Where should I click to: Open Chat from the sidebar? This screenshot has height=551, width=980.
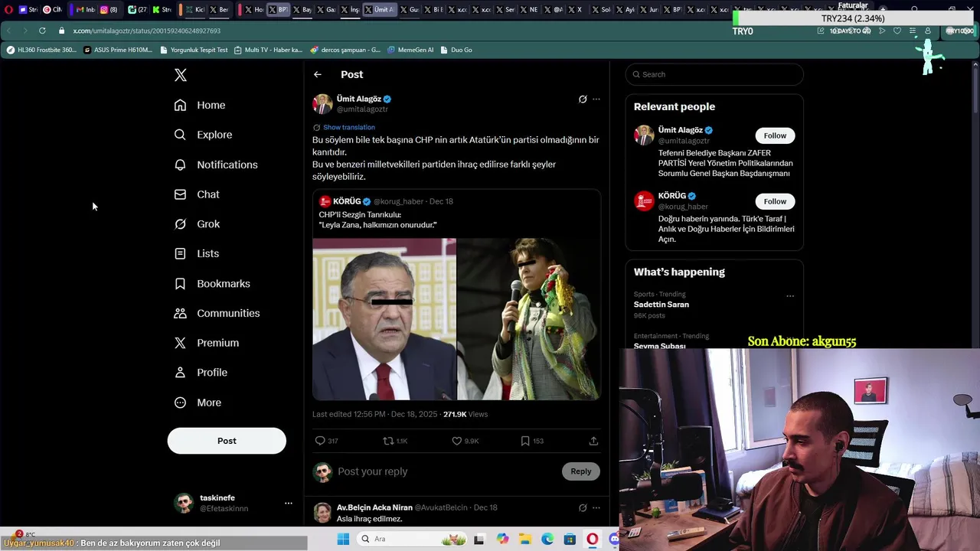coord(197,194)
